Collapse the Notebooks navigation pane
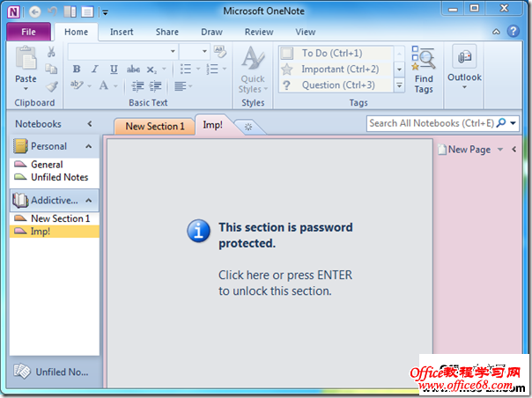This screenshot has width=532, height=398. pos(90,124)
